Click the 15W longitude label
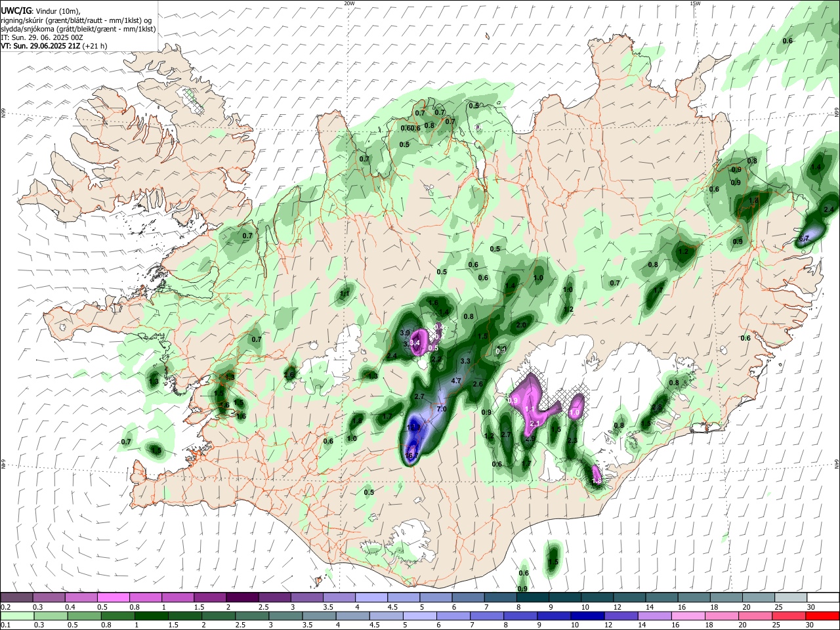This screenshot has height=630, width=840. tap(694, 3)
